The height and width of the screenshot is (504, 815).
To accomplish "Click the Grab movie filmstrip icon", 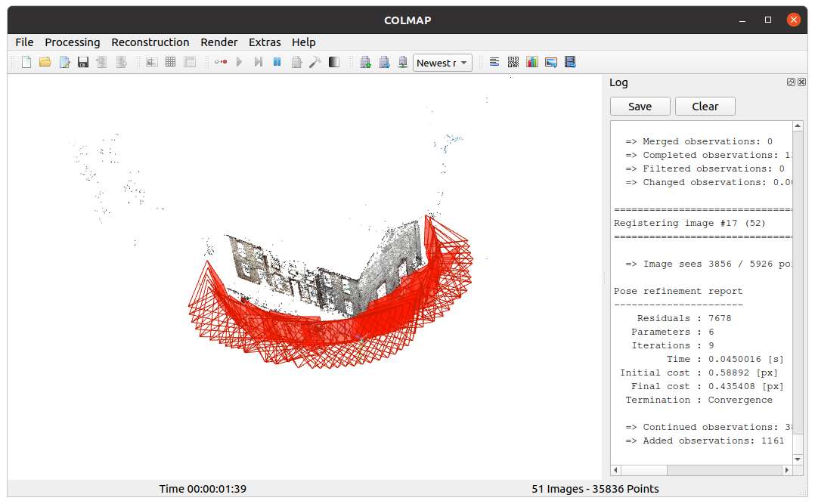I will (570, 63).
